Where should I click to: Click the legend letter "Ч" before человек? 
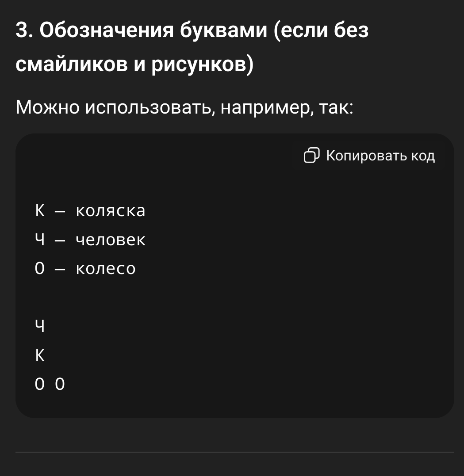point(40,240)
